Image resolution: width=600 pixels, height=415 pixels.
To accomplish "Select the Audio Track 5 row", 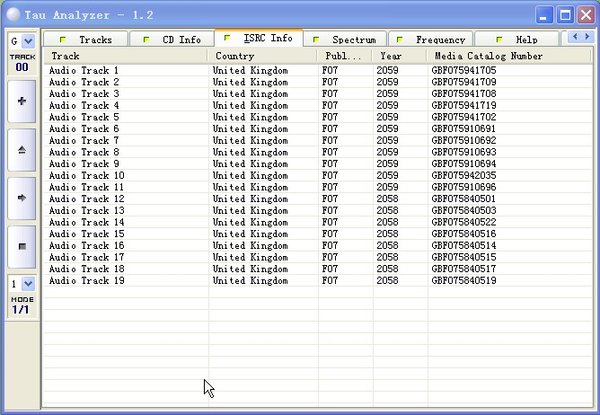I will click(318, 117).
